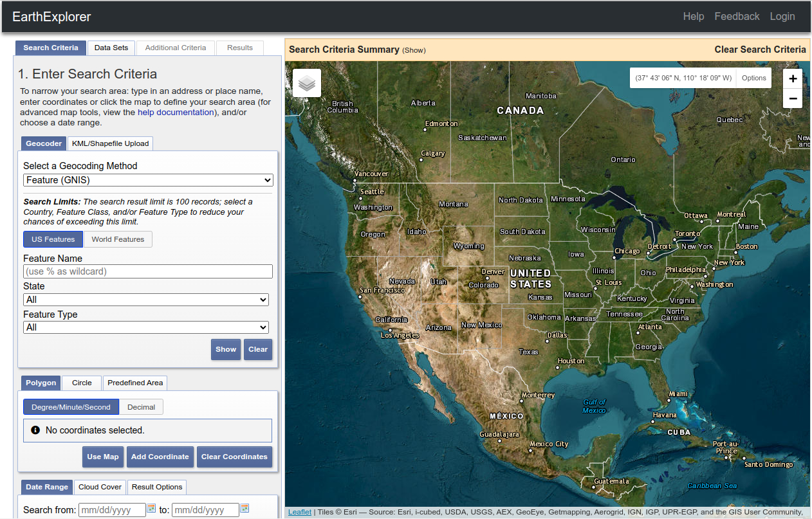Switch to the Data Sets tab

pyautogui.click(x=111, y=48)
